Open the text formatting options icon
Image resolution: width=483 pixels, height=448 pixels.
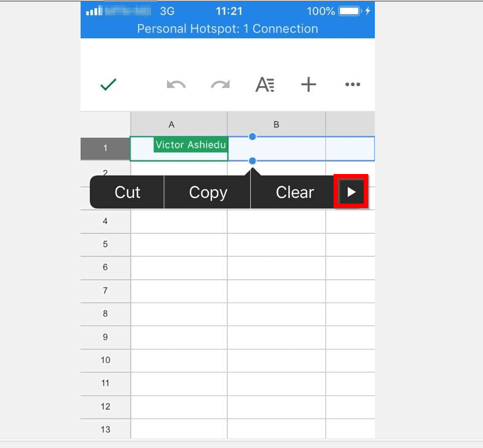[265, 84]
